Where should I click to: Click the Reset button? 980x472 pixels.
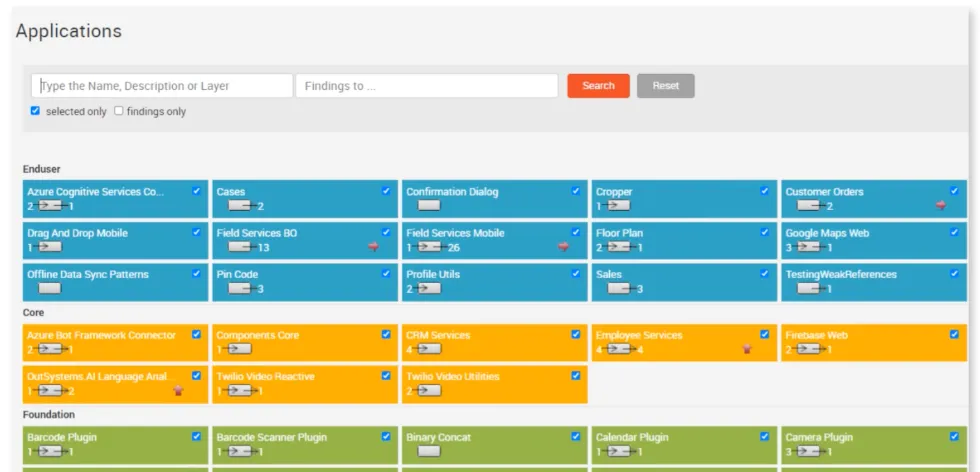(665, 86)
